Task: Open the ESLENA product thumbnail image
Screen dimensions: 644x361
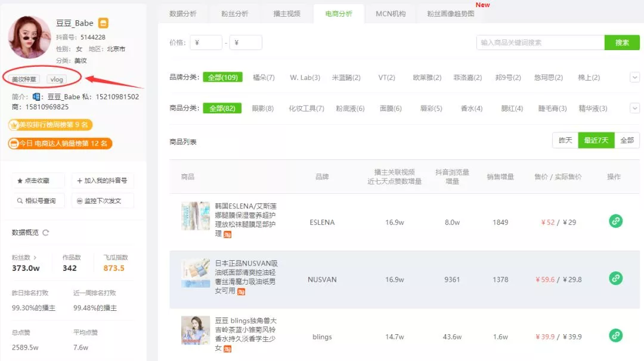Action: 196,215
